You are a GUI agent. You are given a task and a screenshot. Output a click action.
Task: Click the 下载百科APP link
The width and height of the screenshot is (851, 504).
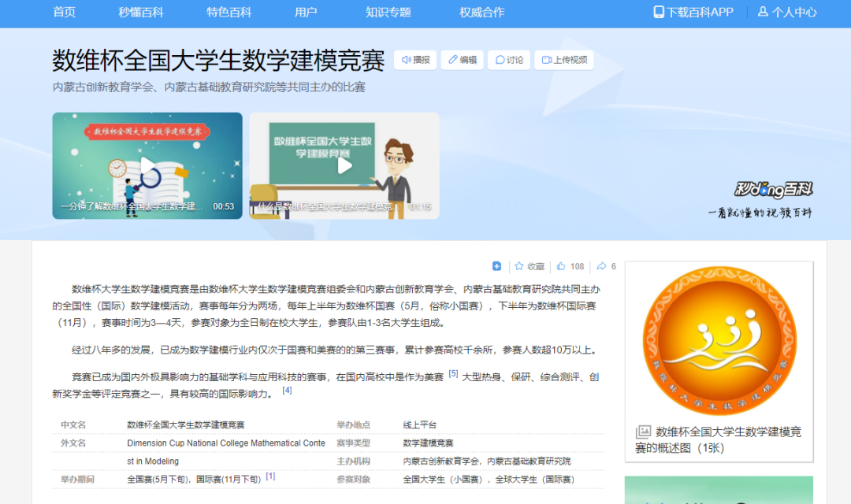tap(693, 12)
